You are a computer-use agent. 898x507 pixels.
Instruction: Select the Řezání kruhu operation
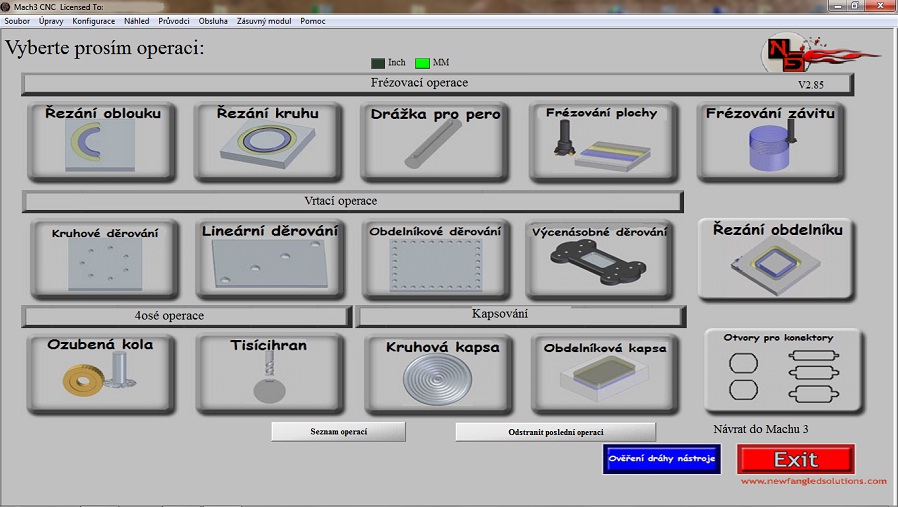(268, 142)
